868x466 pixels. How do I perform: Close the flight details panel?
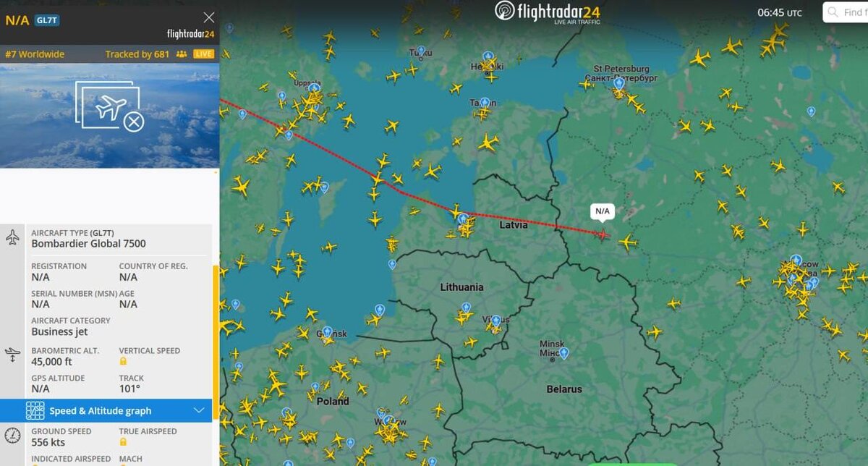[x=209, y=17]
